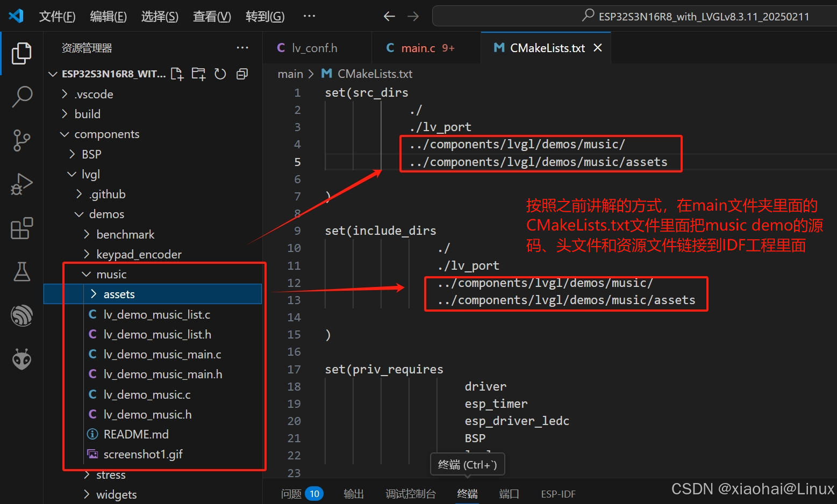Open the 编辑(E) menu
This screenshot has height=504, width=837.
(x=109, y=17)
